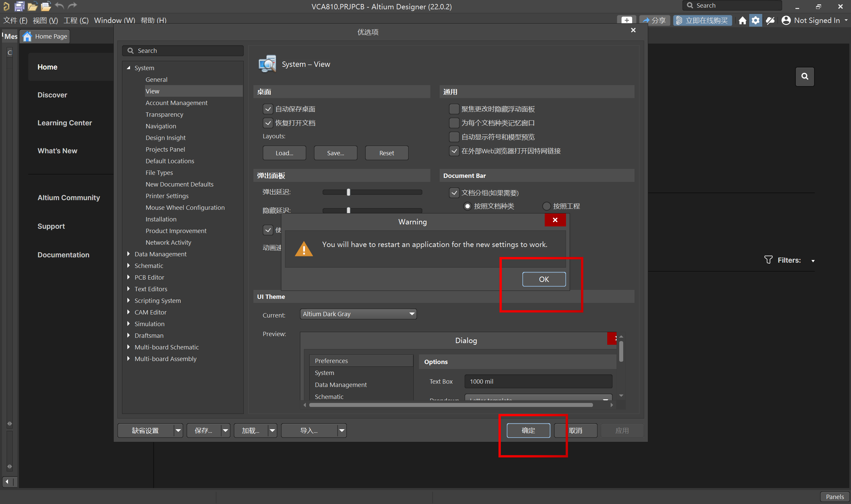The height and width of the screenshot is (504, 851).
Task: Open the 缺省设置 dropdown arrow
Action: [x=178, y=431]
